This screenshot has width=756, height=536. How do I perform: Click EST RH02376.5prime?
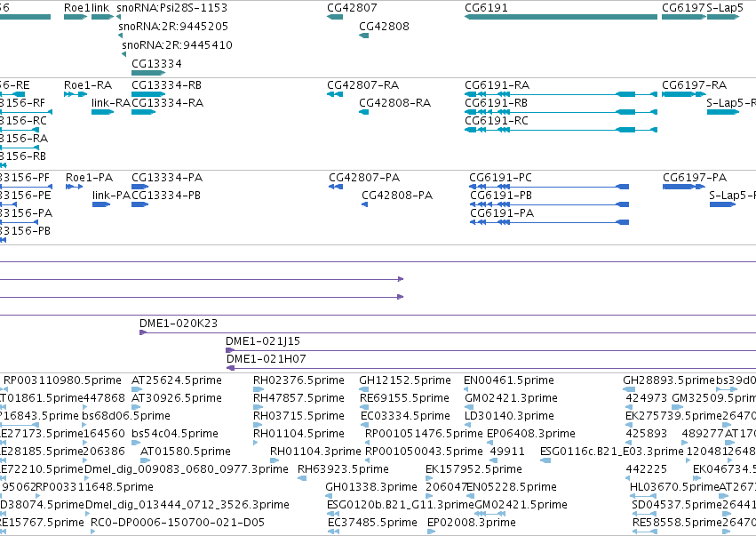298,380
